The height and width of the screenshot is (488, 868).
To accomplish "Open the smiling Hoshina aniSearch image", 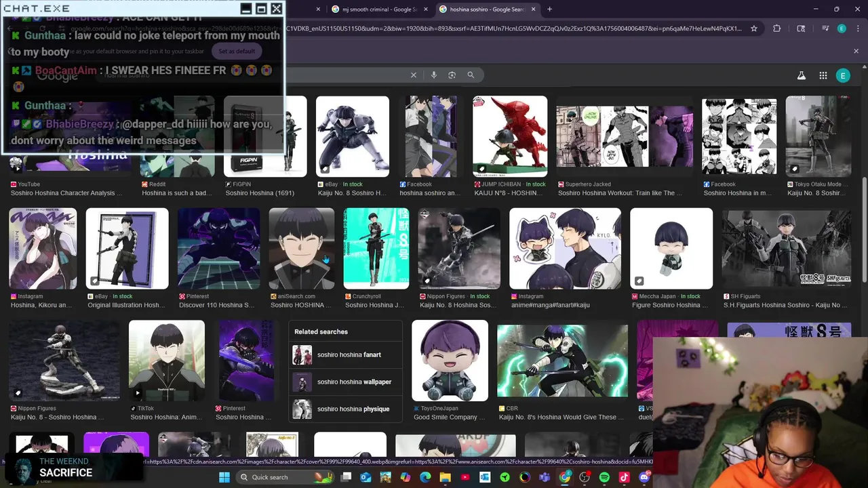I will (302, 248).
